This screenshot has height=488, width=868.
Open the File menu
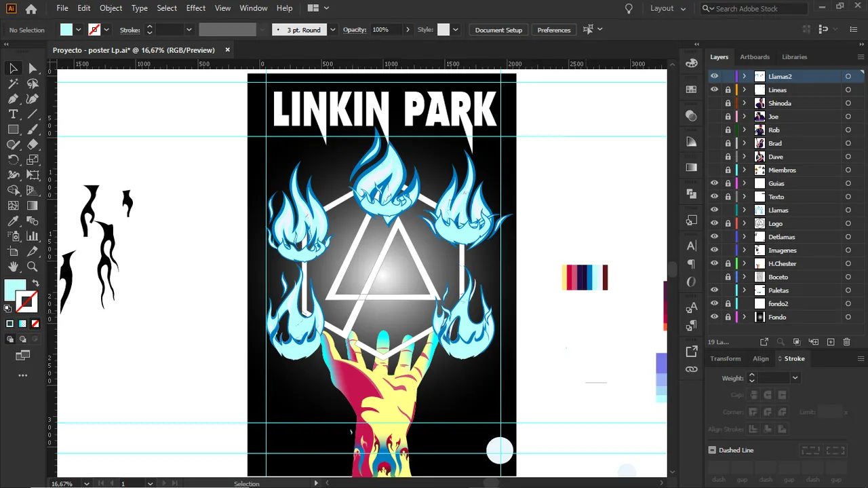pyautogui.click(x=62, y=8)
